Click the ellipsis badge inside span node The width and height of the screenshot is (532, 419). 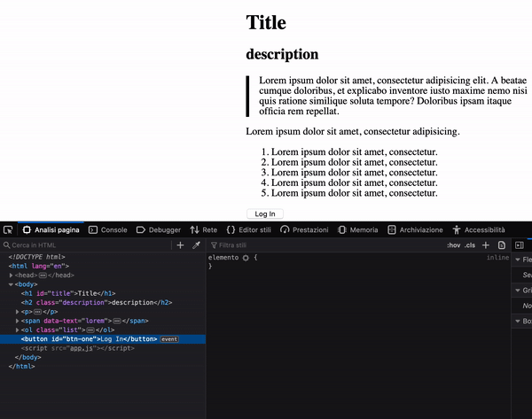pos(117,321)
